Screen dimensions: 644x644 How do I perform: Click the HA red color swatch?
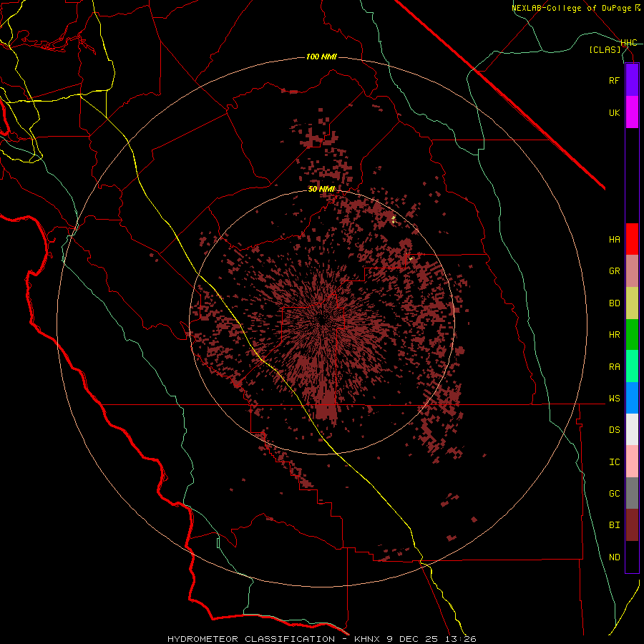pos(632,239)
